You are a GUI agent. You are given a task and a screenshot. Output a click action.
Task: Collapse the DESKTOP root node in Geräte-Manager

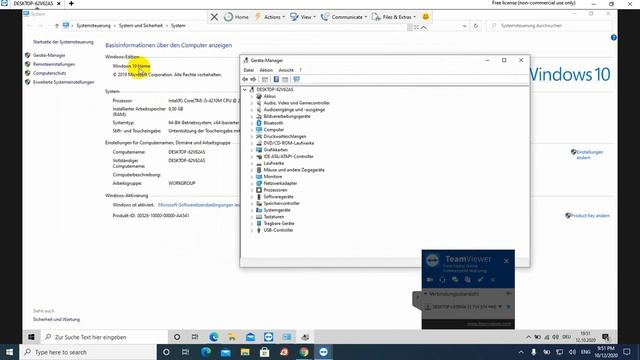(x=245, y=89)
